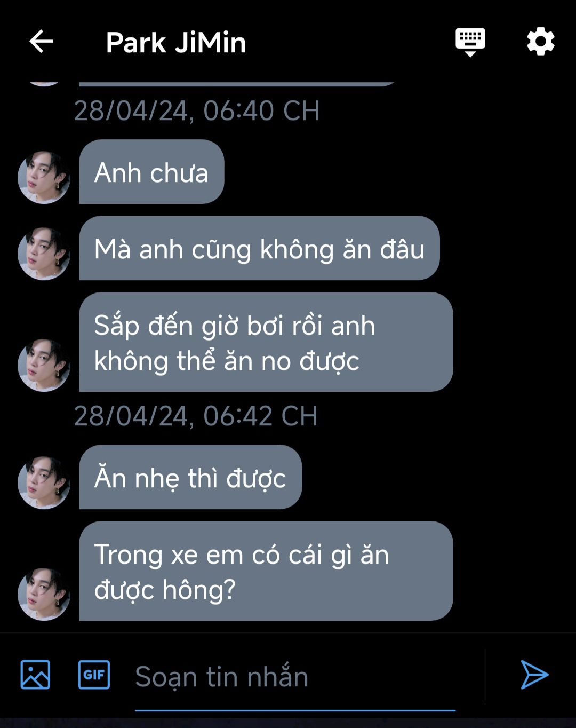Open the GIF picker
This screenshot has width=576, height=728.
[x=94, y=675]
